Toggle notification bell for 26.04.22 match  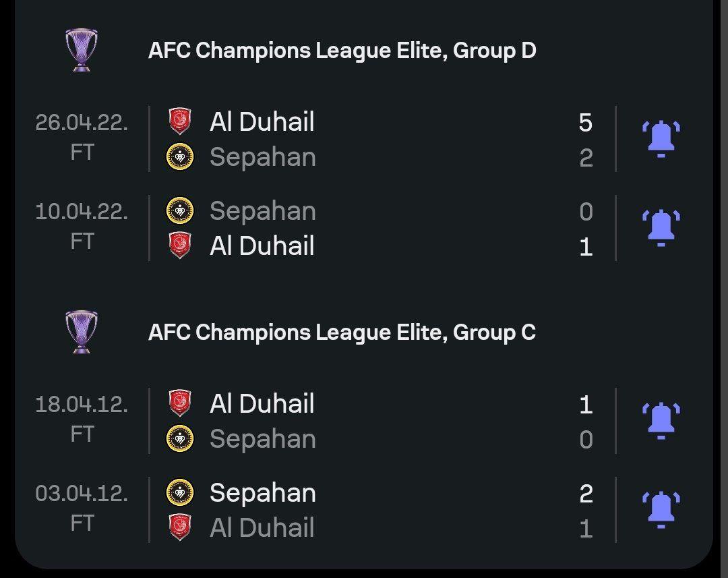click(661, 139)
